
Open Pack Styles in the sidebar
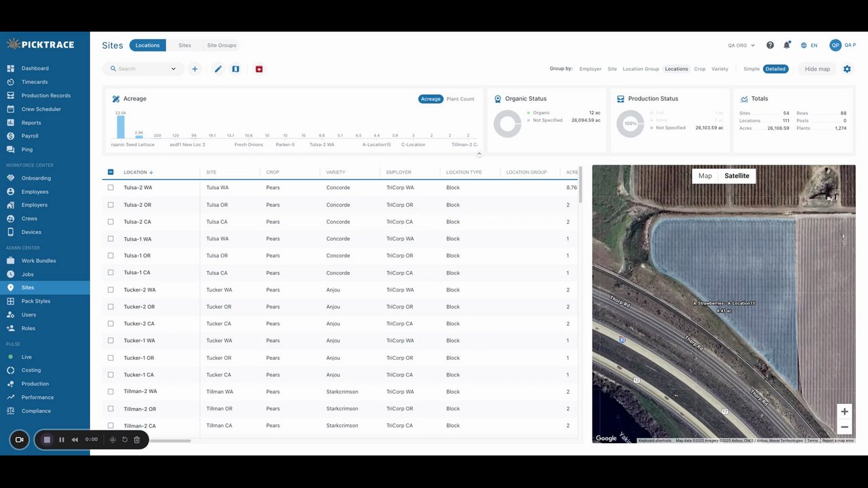tap(36, 301)
